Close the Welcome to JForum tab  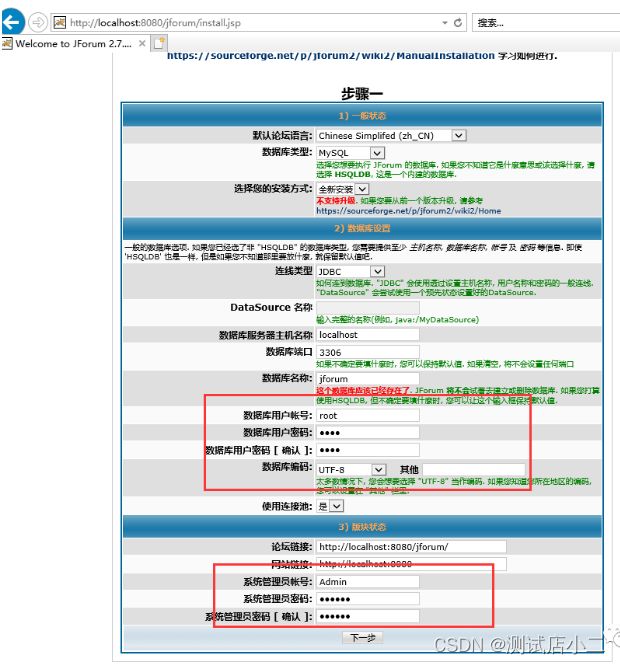point(142,43)
